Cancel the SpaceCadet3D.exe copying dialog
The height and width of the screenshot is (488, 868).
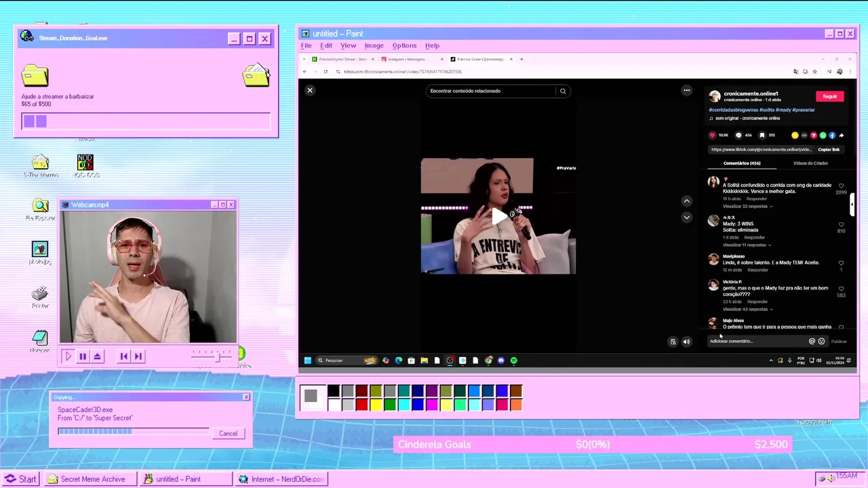coord(228,434)
